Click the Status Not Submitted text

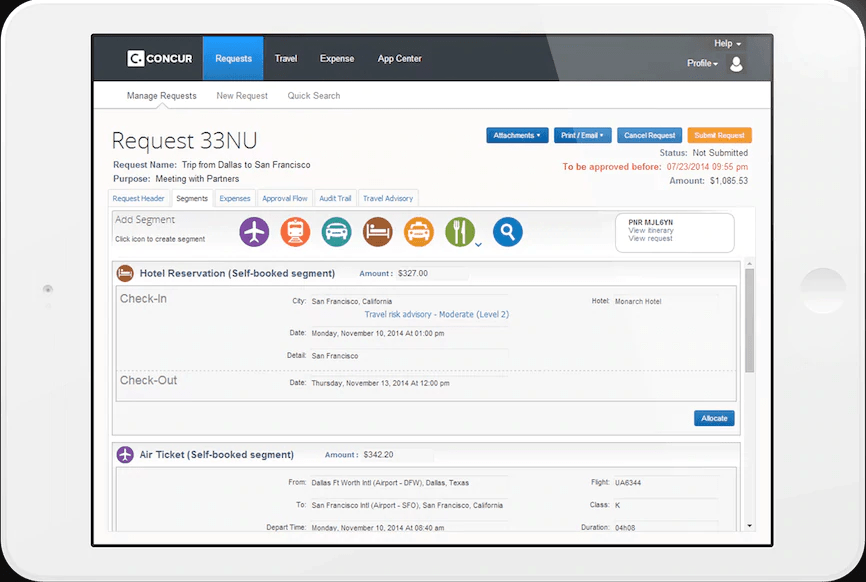click(x=704, y=153)
